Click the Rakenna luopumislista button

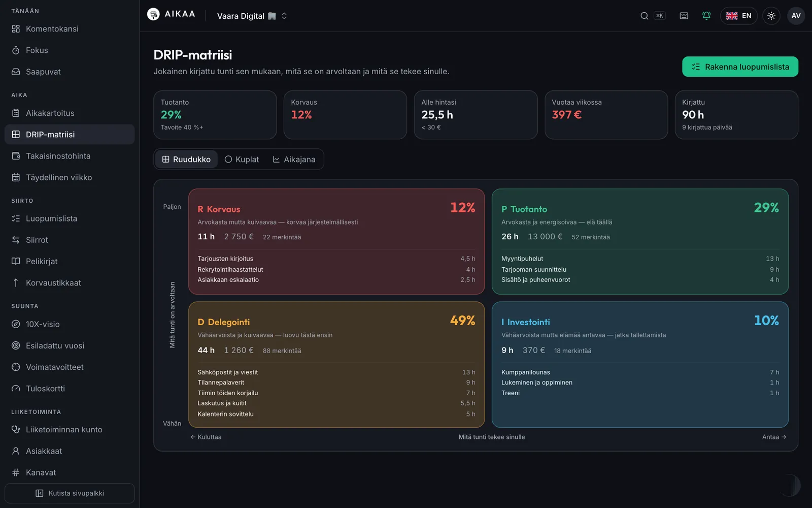tap(740, 67)
